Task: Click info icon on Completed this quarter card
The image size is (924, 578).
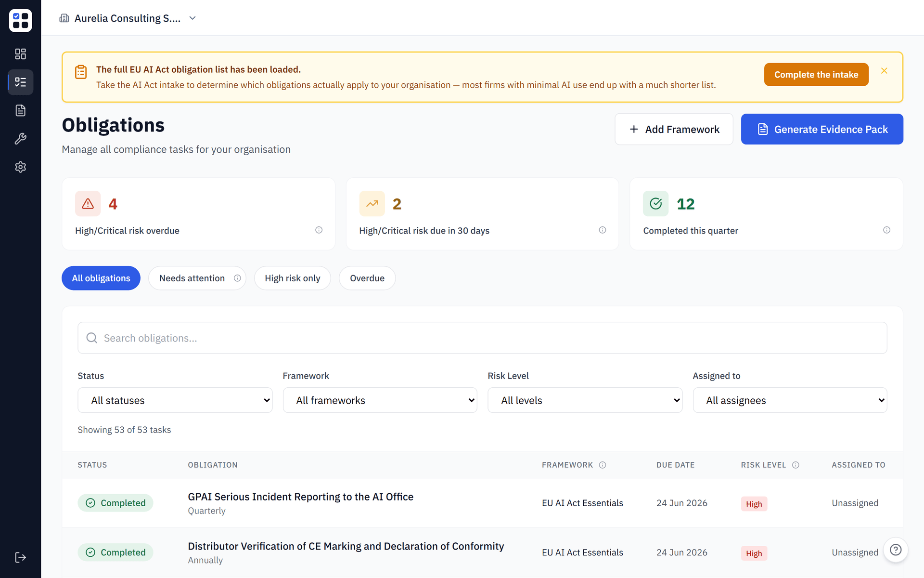Action: pyautogui.click(x=886, y=230)
